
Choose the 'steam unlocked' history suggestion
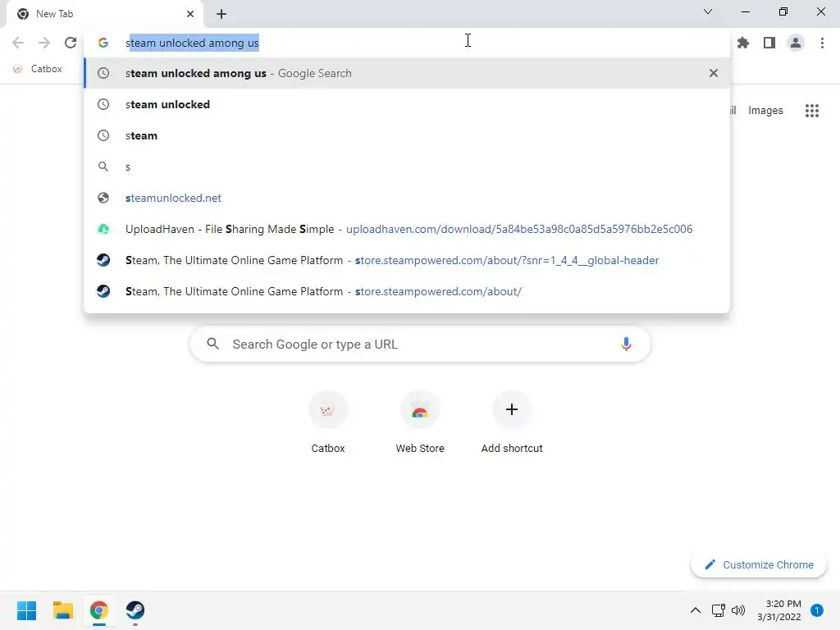(407, 104)
